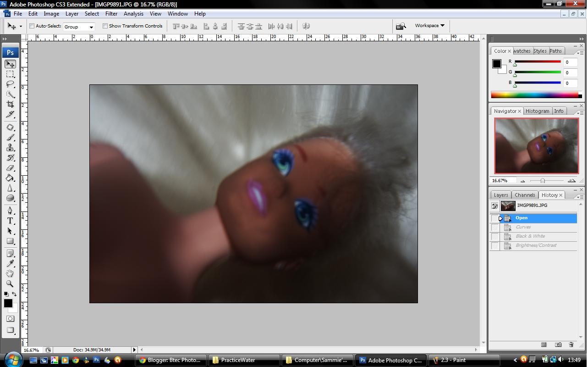This screenshot has height=367, width=588.
Task: Select the Paint Bucket tool
Action: pyautogui.click(x=10, y=178)
